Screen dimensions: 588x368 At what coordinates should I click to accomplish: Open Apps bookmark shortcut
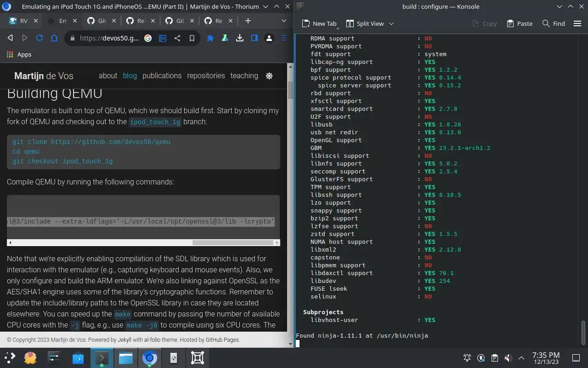pyautogui.click(x=19, y=54)
